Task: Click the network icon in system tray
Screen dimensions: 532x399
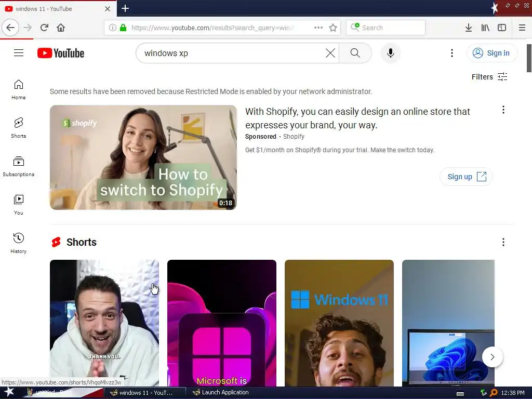Action: click(x=484, y=393)
